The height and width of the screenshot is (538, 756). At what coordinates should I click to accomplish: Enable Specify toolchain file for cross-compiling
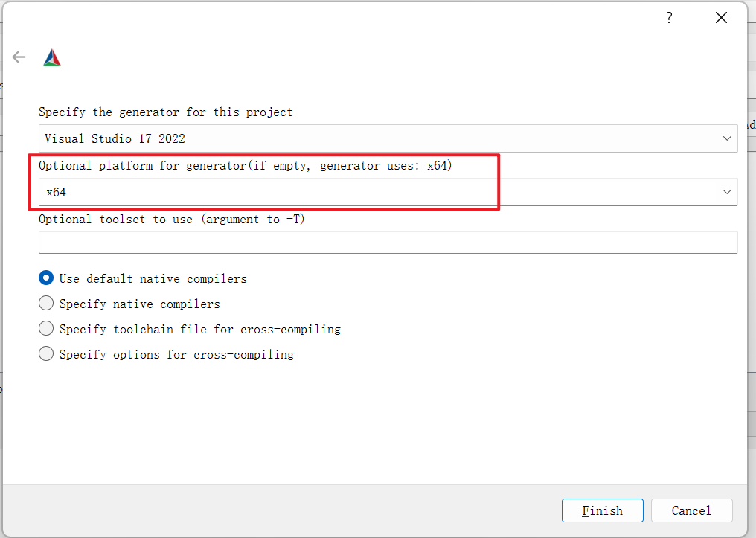46,329
